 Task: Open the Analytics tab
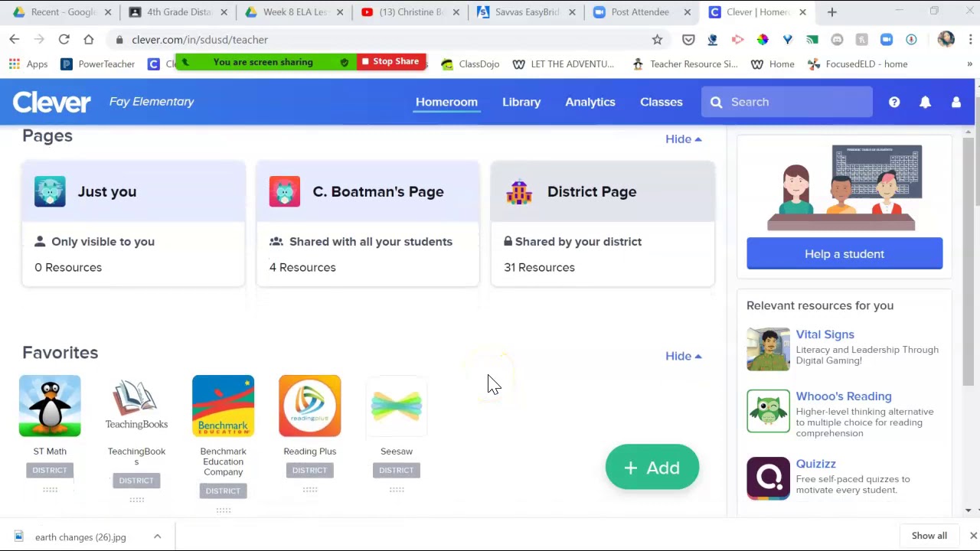pyautogui.click(x=590, y=102)
